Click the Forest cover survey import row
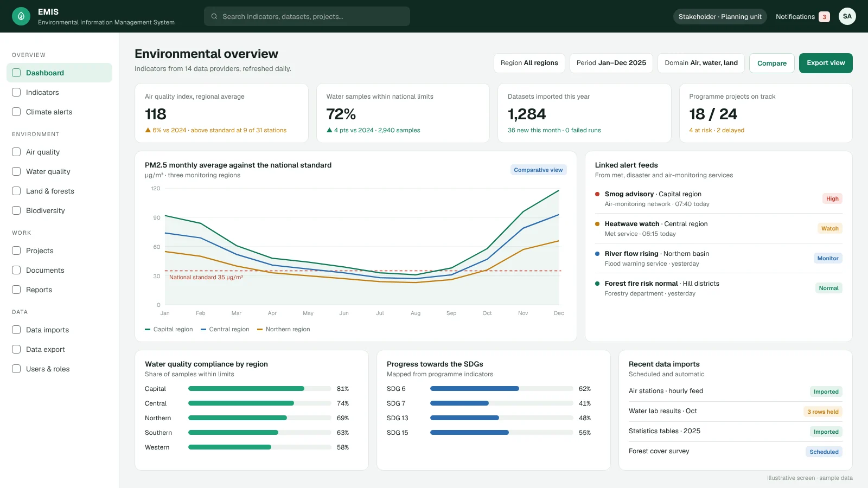The height and width of the screenshot is (488, 868). point(735,451)
